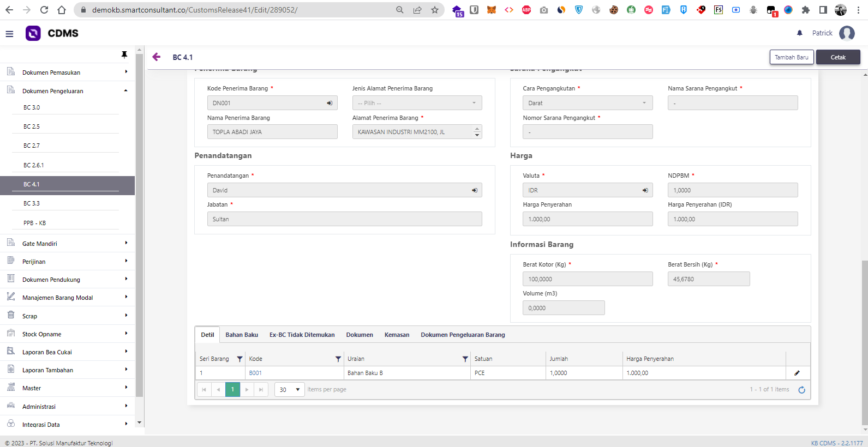This screenshot has height=447, width=868.
Task: Open lookup icon in Valuta field
Action: point(645,190)
